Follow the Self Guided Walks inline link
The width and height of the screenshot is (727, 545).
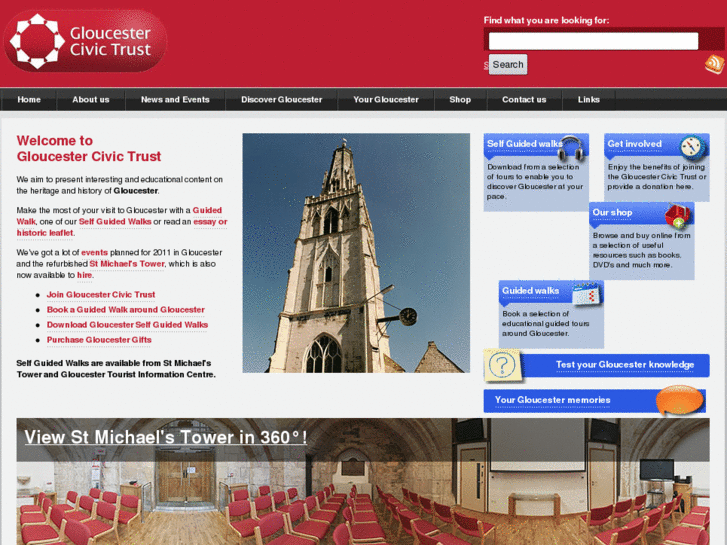115,222
